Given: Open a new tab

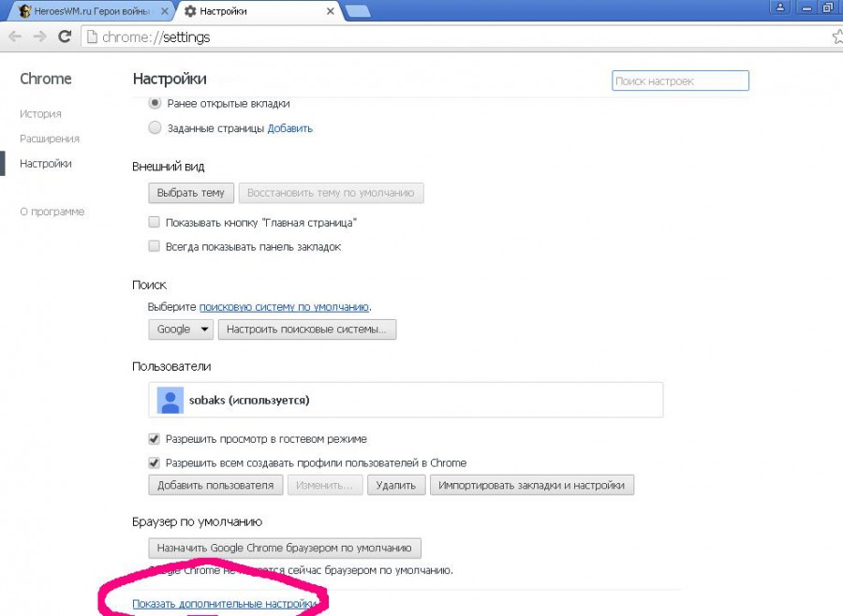Looking at the screenshot, I should [x=358, y=11].
